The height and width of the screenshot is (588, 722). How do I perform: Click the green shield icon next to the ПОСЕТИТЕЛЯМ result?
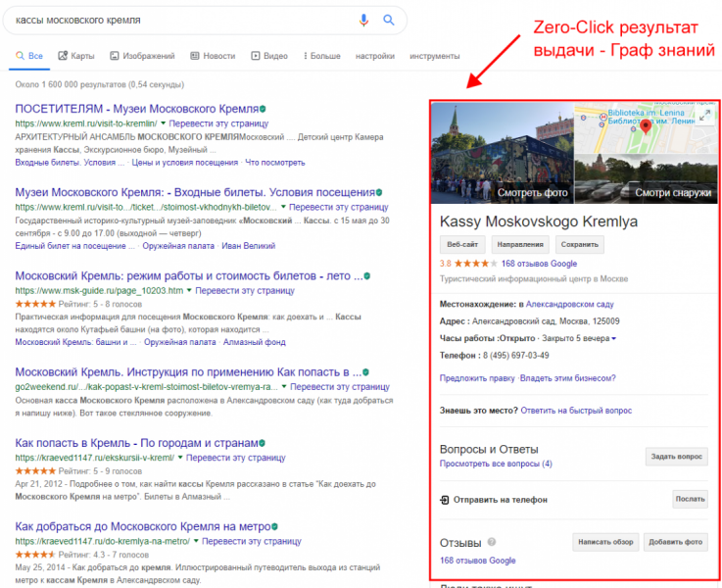[x=263, y=109]
